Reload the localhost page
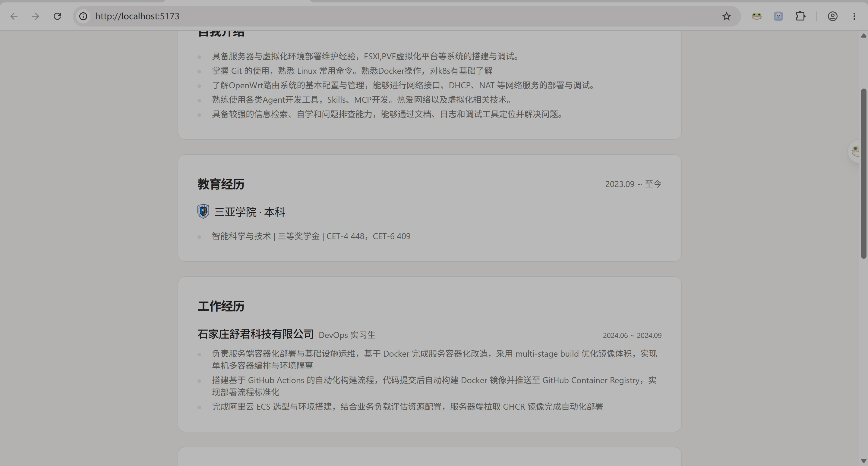Image resolution: width=868 pixels, height=466 pixels. (57, 16)
